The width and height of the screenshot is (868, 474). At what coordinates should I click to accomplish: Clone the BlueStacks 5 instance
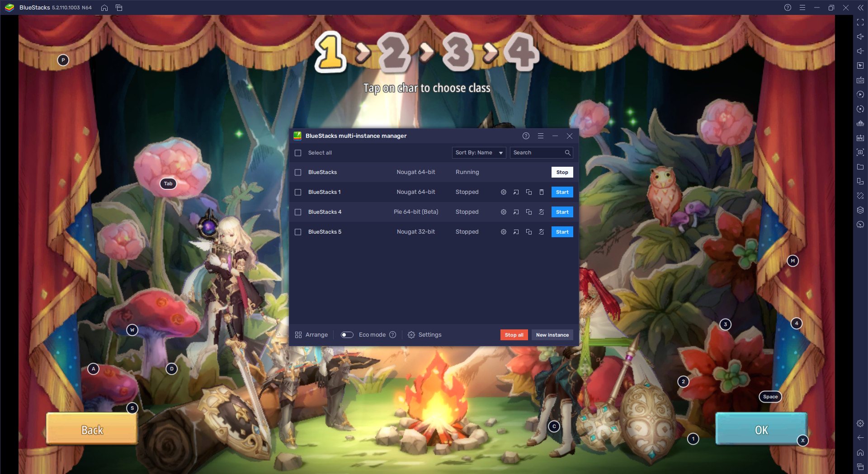click(528, 232)
